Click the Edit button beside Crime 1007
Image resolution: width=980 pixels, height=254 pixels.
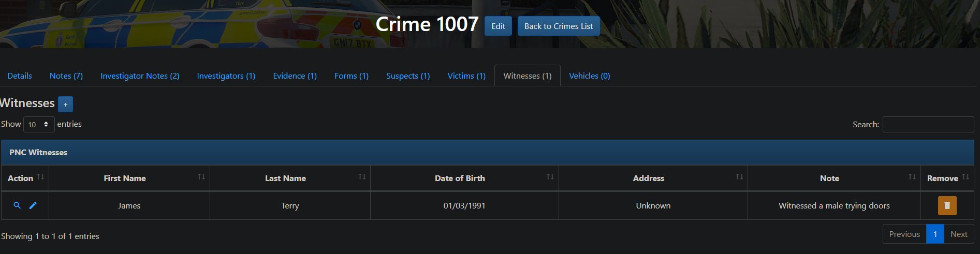(x=498, y=26)
